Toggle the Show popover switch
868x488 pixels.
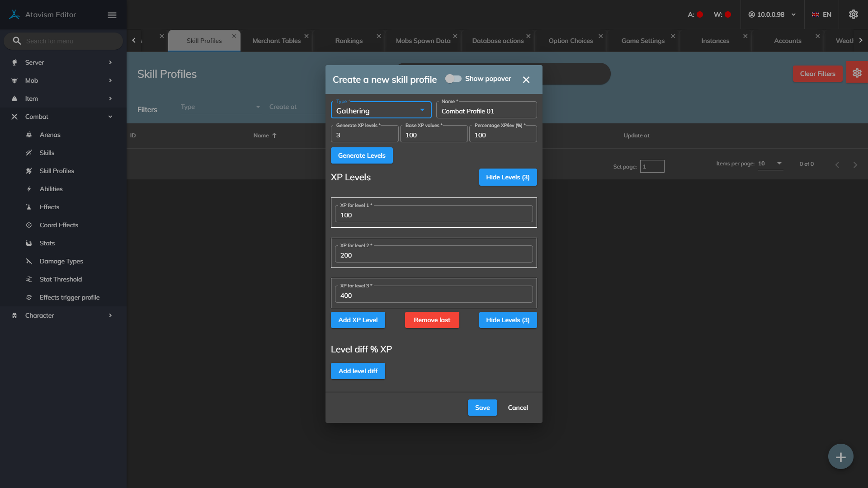pyautogui.click(x=453, y=79)
